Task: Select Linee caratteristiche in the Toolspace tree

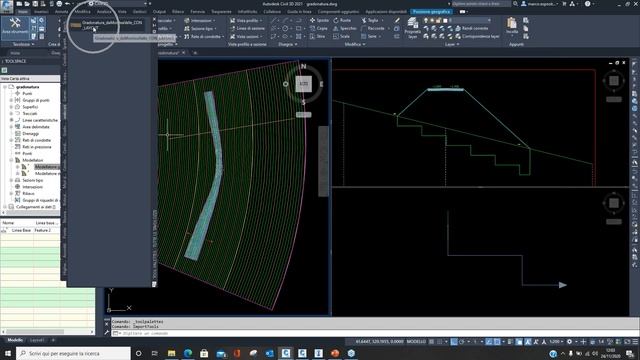Action: (x=40, y=120)
